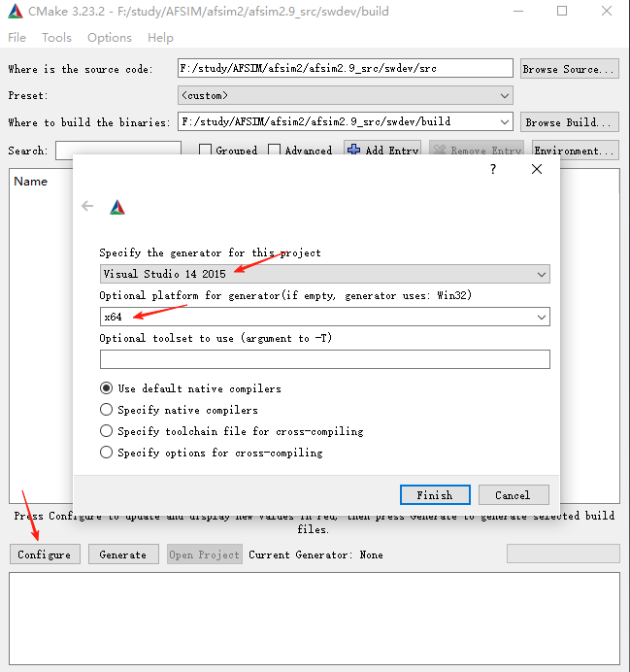The height and width of the screenshot is (672, 630).
Task: Click the back arrow in the generator dialog
Action: coord(87,206)
